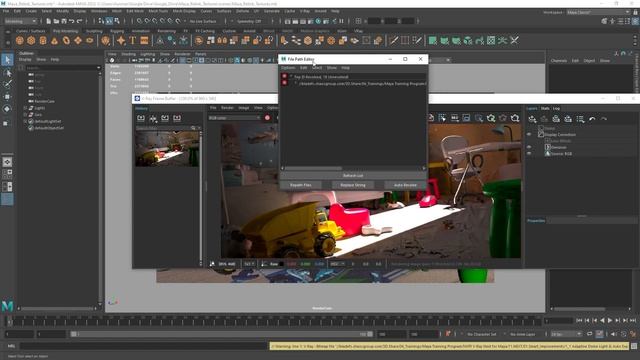Click the Repath Files button
Screen dimensions: 640x360
[300, 185]
